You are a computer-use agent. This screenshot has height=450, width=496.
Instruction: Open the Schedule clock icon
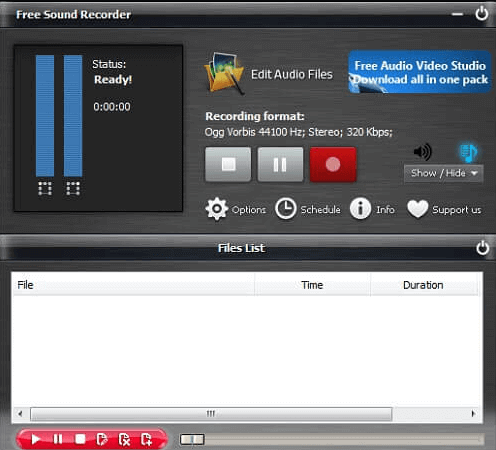pyautogui.click(x=286, y=209)
